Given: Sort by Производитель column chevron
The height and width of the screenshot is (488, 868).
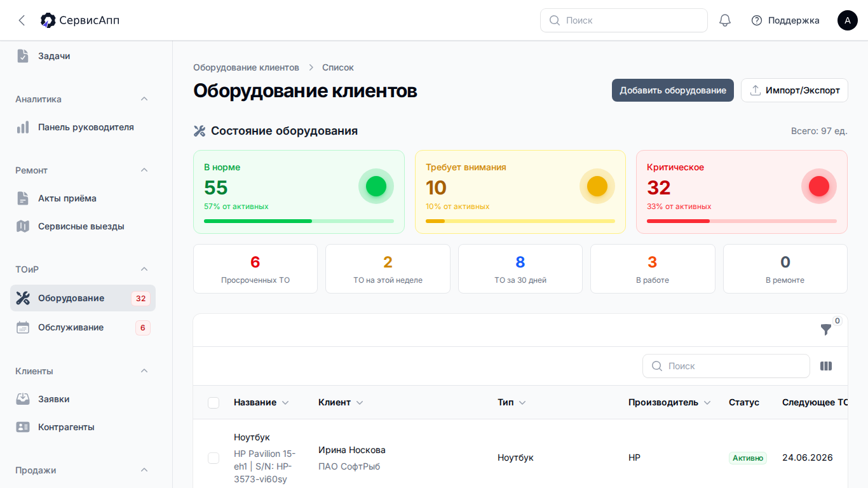Looking at the screenshot, I should (x=707, y=403).
